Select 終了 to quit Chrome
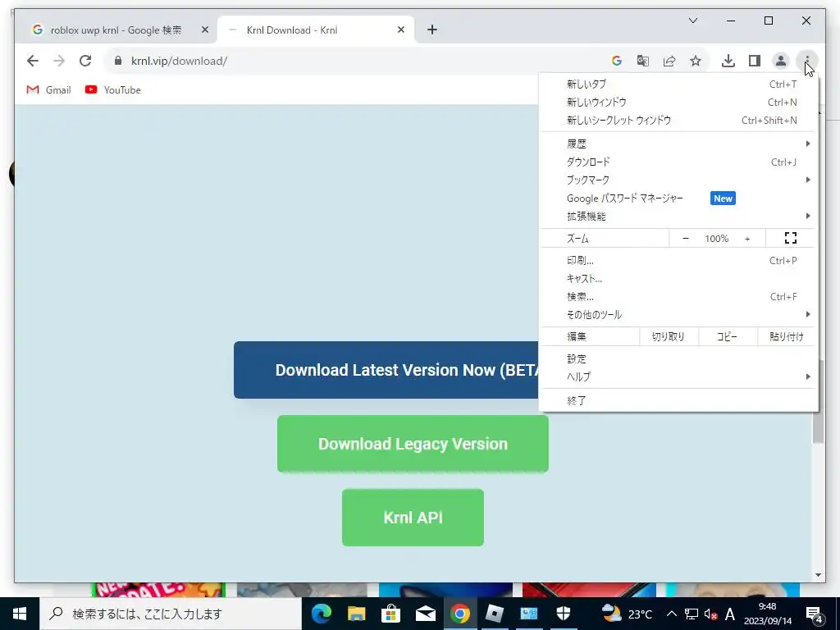Viewport: 840px width, 630px height. 678,400
